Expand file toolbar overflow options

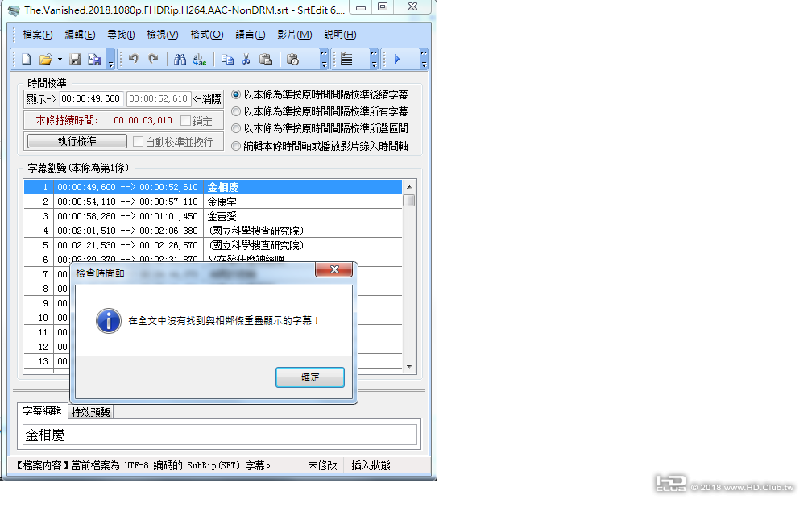(110, 59)
